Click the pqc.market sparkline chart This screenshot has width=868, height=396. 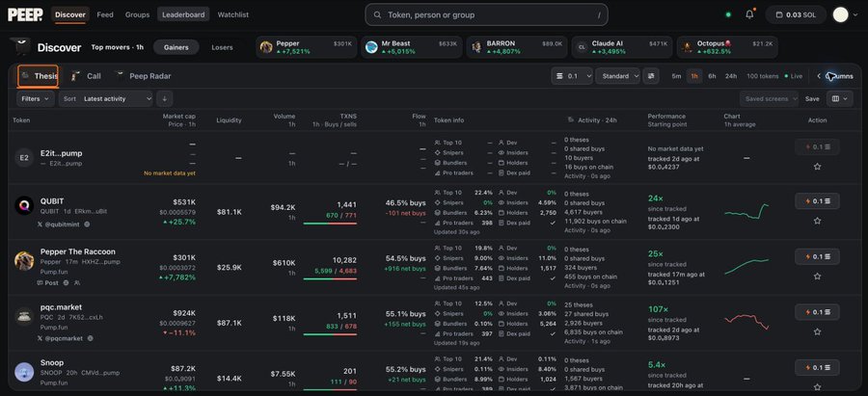(x=746, y=322)
